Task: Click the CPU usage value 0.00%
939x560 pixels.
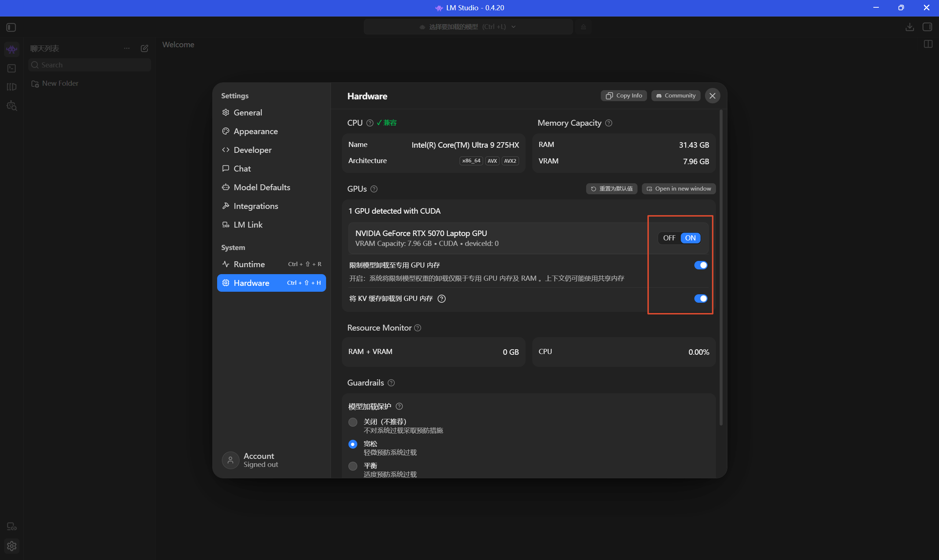Action: pos(698,352)
